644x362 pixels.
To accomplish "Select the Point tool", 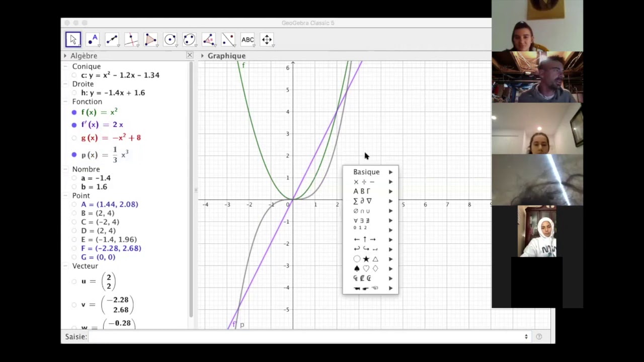I will tap(93, 40).
